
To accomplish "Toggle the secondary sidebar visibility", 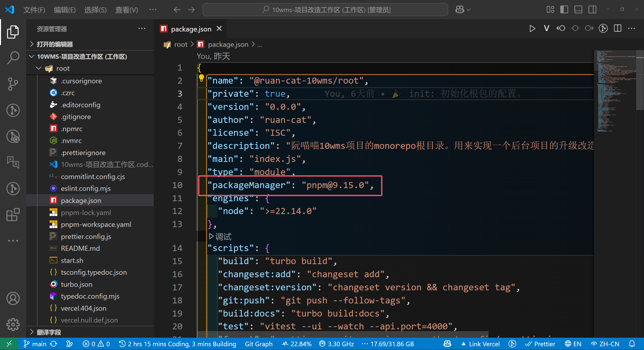I will pyautogui.click(x=592, y=10).
